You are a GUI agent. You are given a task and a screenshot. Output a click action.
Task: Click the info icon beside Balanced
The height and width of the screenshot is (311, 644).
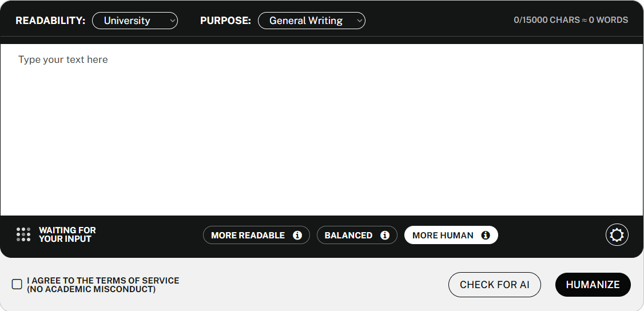(x=385, y=236)
